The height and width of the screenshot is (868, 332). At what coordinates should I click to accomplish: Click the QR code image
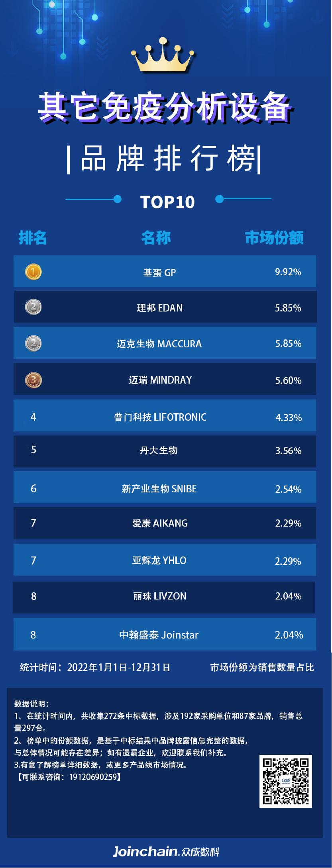[285, 781]
